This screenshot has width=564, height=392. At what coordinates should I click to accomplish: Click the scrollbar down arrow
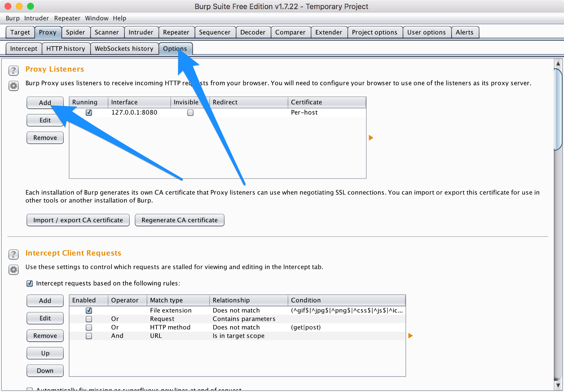pyautogui.click(x=558, y=385)
